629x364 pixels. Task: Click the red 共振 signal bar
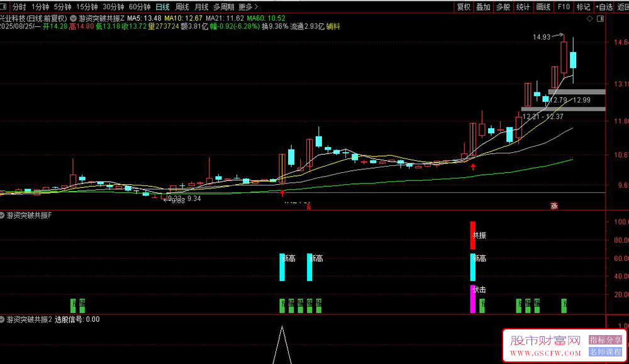coord(473,235)
